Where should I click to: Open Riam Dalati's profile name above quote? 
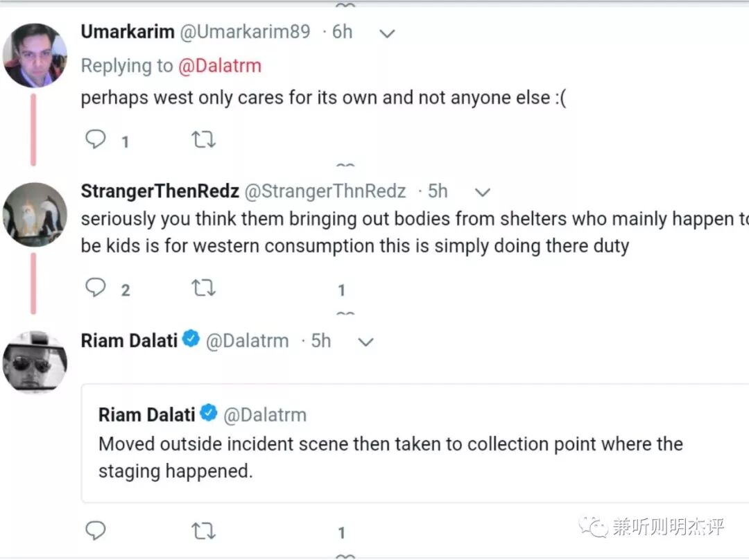point(130,340)
